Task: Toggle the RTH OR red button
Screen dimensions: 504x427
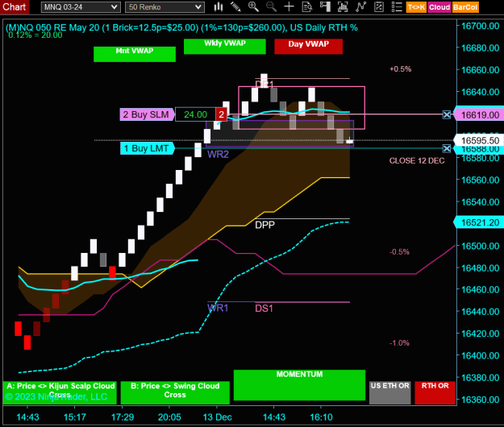Action: click(x=435, y=392)
